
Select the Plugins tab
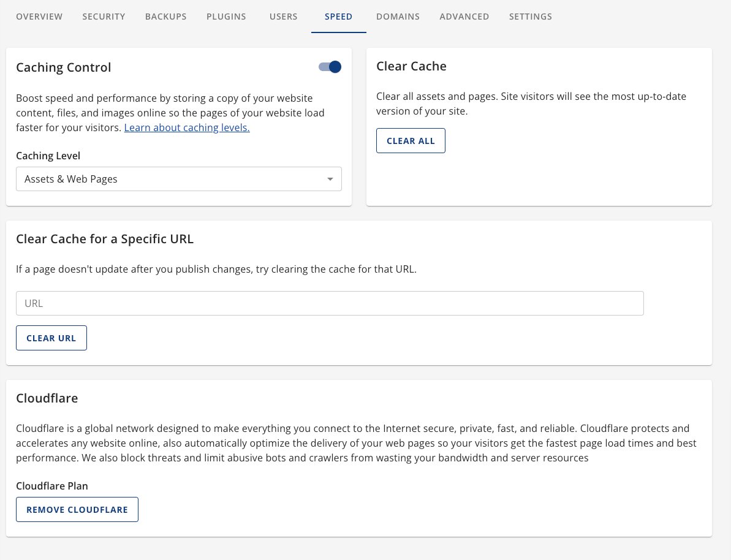[226, 17]
